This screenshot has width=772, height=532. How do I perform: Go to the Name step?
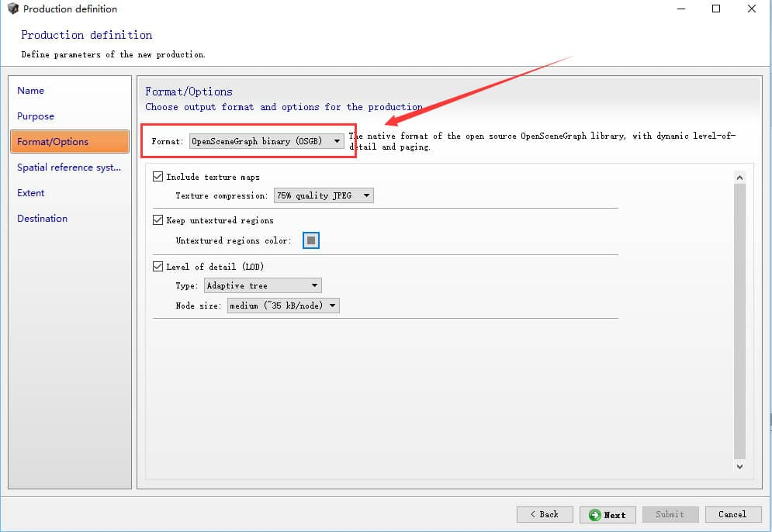click(31, 91)
